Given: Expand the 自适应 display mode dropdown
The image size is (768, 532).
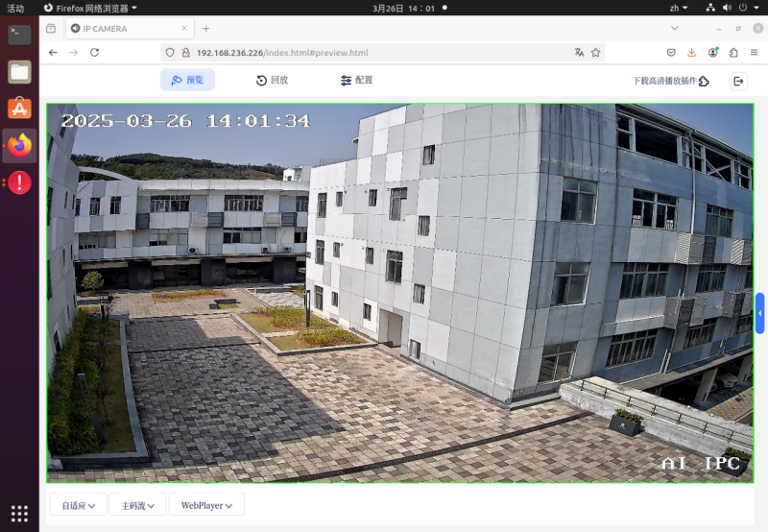Looking at the screenshot, I should click(x=79, y=505).
